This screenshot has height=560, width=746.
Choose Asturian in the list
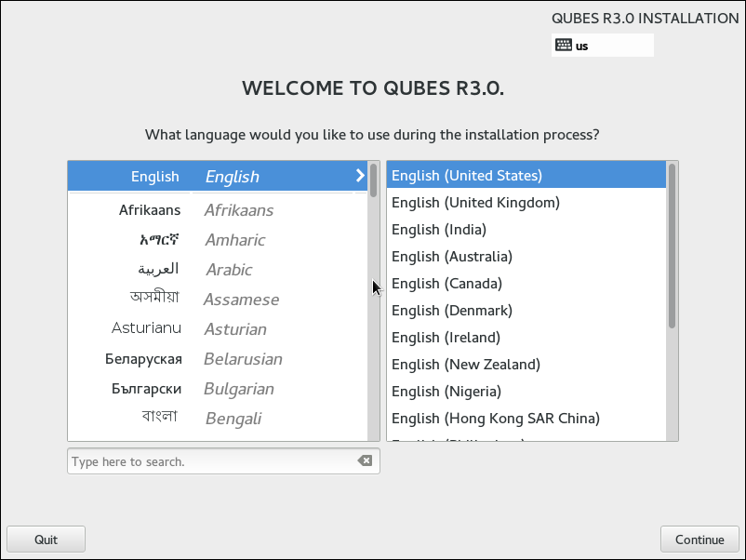(x=218, y=328)
